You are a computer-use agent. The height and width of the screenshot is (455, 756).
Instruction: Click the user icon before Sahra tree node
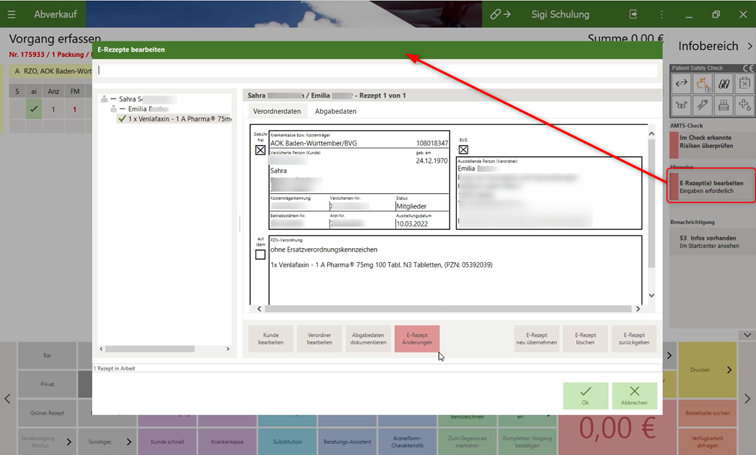tap(104, 99)
